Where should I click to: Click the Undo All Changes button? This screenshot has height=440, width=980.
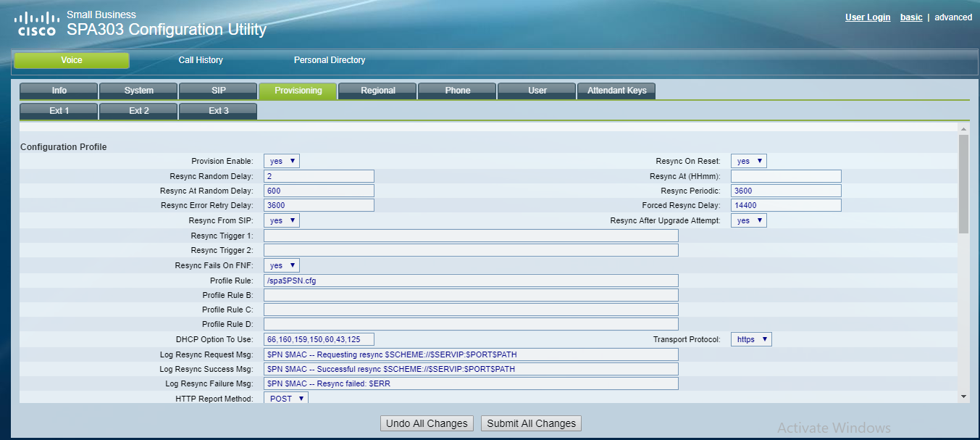[427, 423]
